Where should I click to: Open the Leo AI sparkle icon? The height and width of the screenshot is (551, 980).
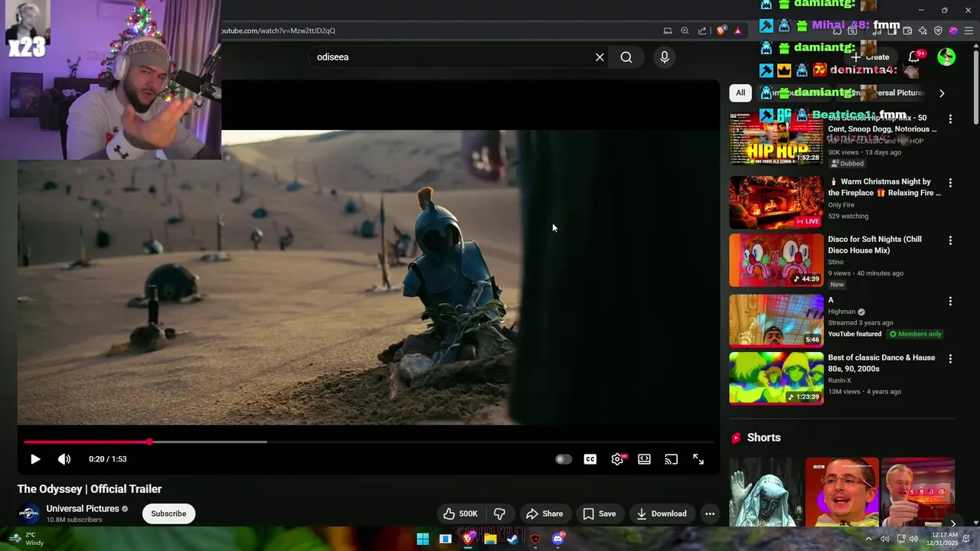923,31
